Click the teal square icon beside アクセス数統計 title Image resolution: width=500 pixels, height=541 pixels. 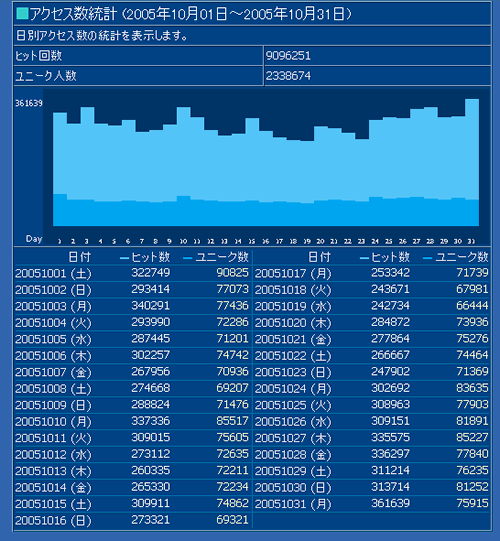(x=22, y=13)
